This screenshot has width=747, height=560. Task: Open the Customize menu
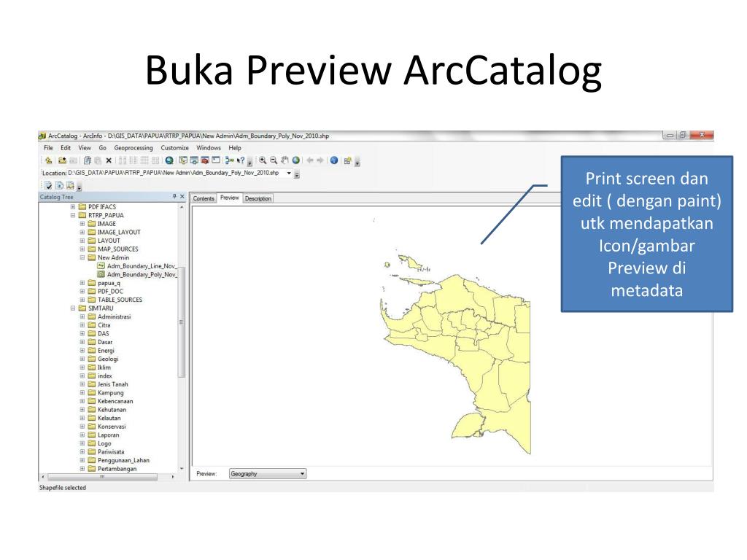[174, 148]
